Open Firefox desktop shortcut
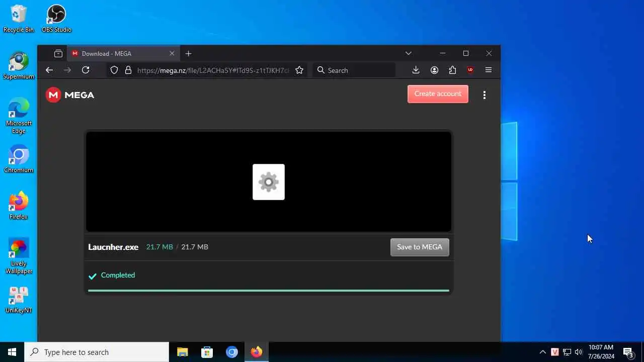644x362 pixels. coord(19,206)
